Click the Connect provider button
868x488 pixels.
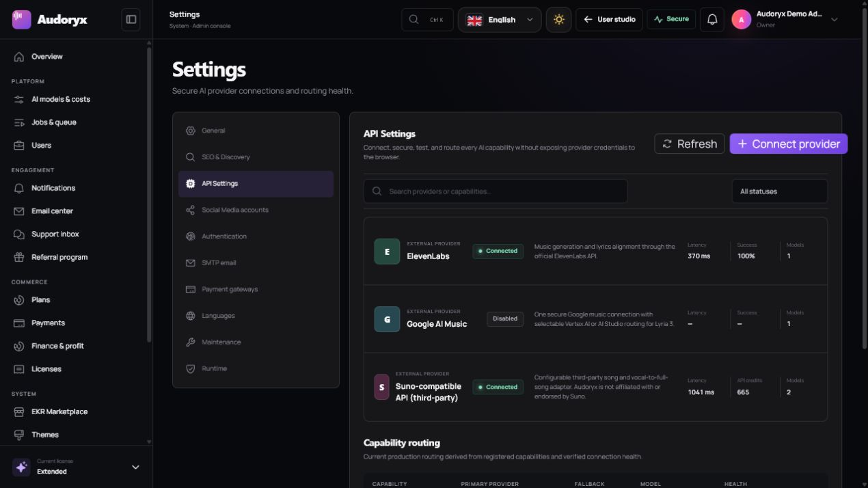(x=788, y=144)
